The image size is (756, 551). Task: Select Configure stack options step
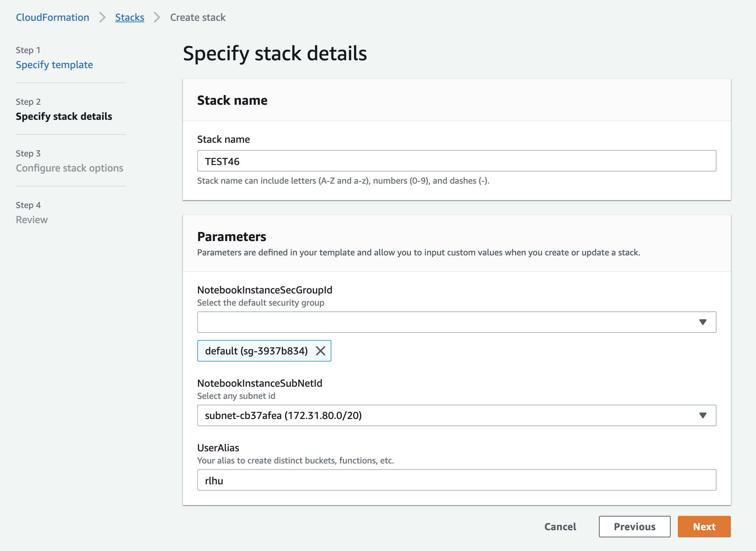[69, 168]
